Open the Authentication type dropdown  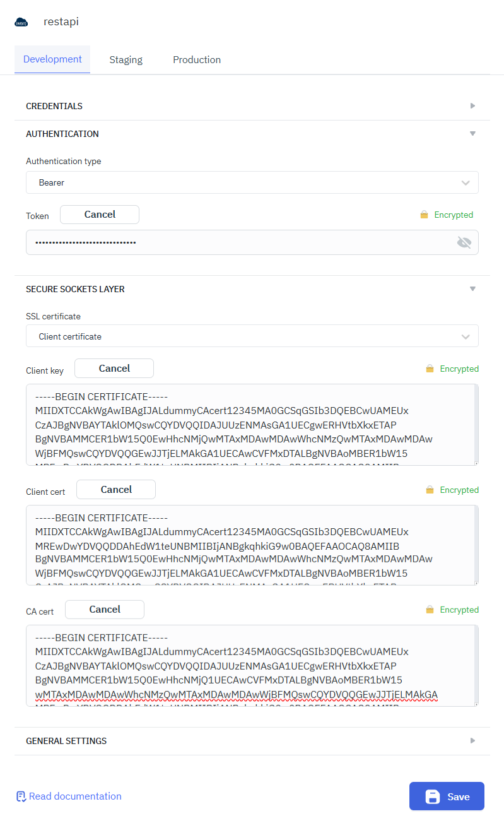(252, 182)
